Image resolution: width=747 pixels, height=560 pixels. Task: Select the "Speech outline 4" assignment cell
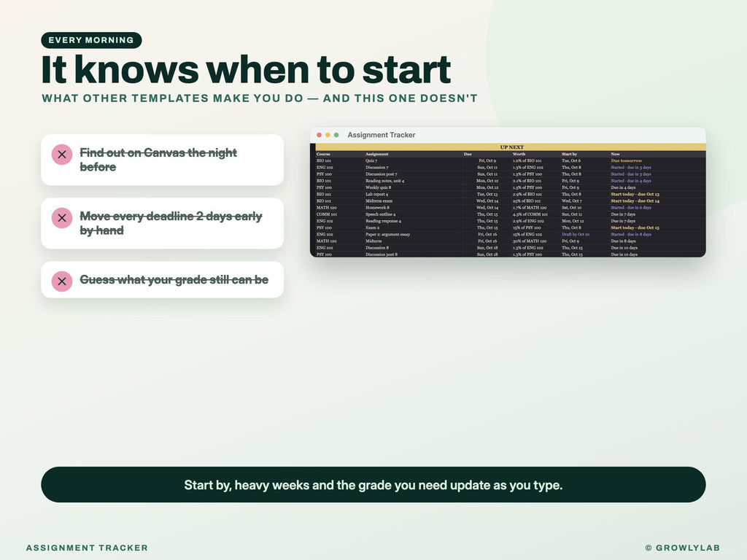pyautogui.click(x=381, y=214)
